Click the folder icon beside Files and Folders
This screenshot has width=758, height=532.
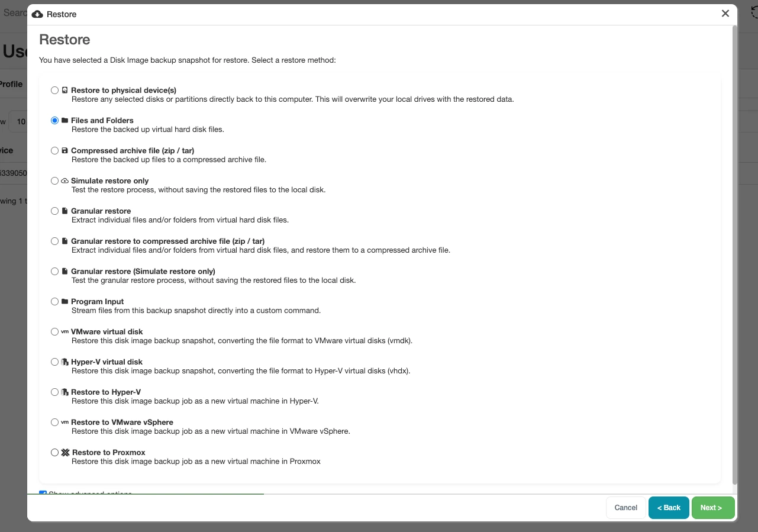[x=64, y=120]
